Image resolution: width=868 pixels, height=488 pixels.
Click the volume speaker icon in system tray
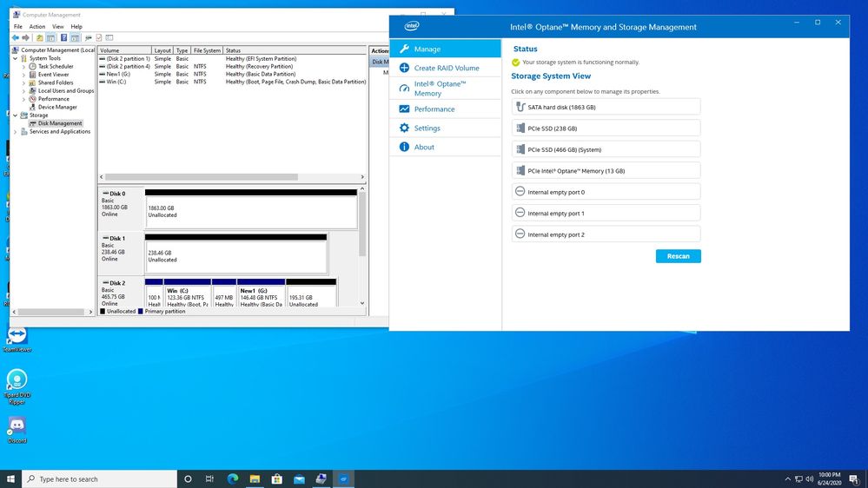tap(809, 478)
